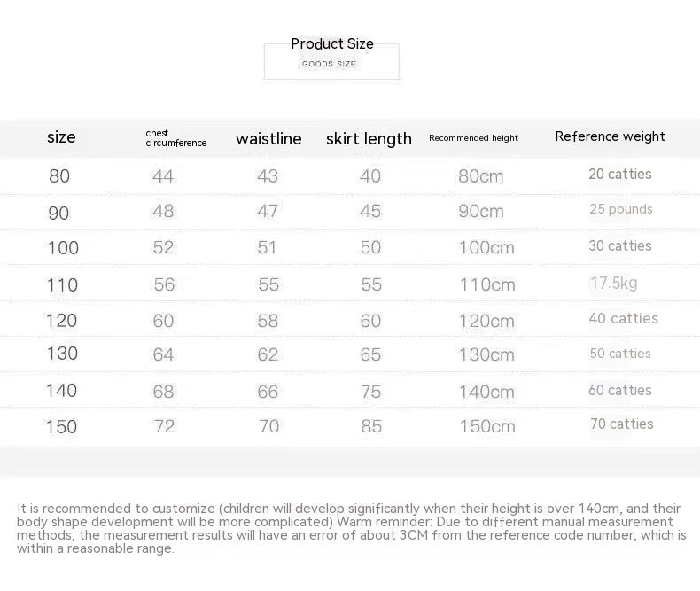Select the size column header

coord(61,137)
